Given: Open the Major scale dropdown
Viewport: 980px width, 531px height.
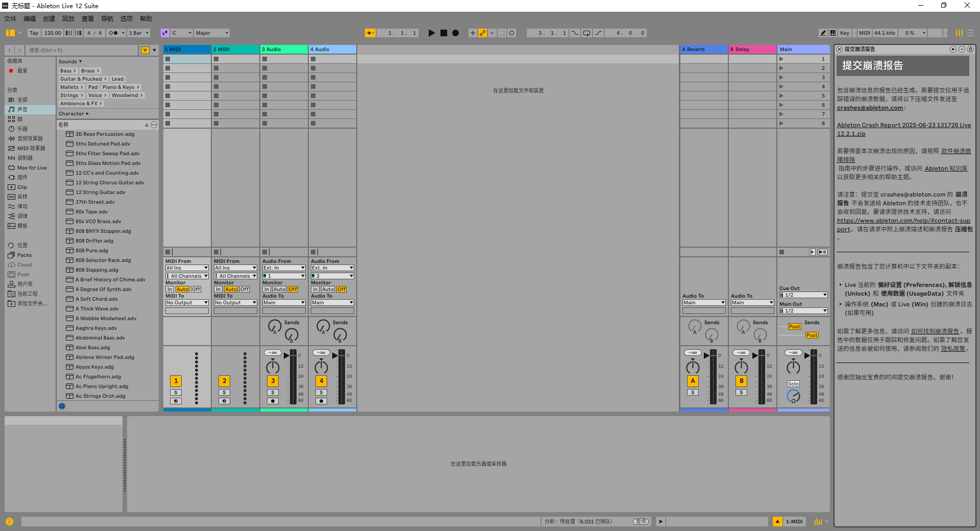Looking at the screenshot, I should [212, 33].
